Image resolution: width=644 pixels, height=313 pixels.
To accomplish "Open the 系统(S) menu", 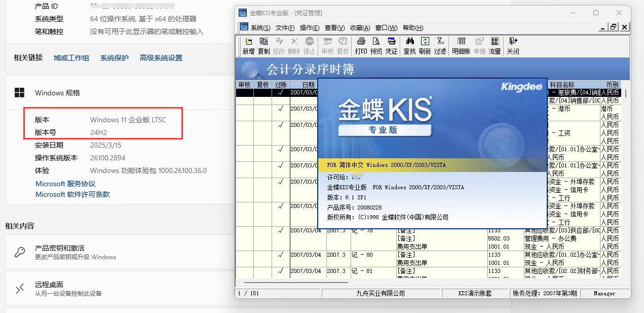I will click(260, 28).
